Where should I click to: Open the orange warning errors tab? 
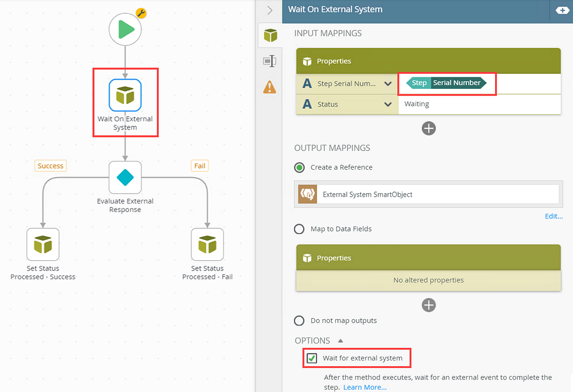[x=269, y=87]
